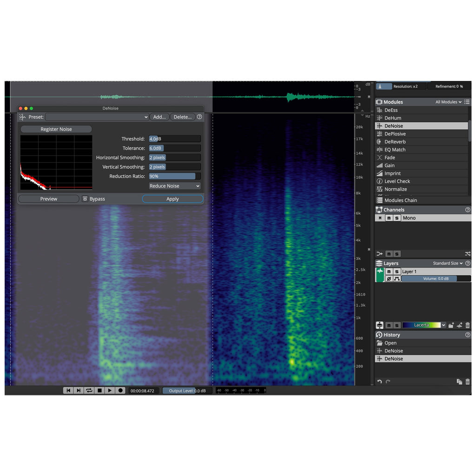The image size is (476, 476).
Task: Click add new audio layer icon
Action: [x=460, y=325]
